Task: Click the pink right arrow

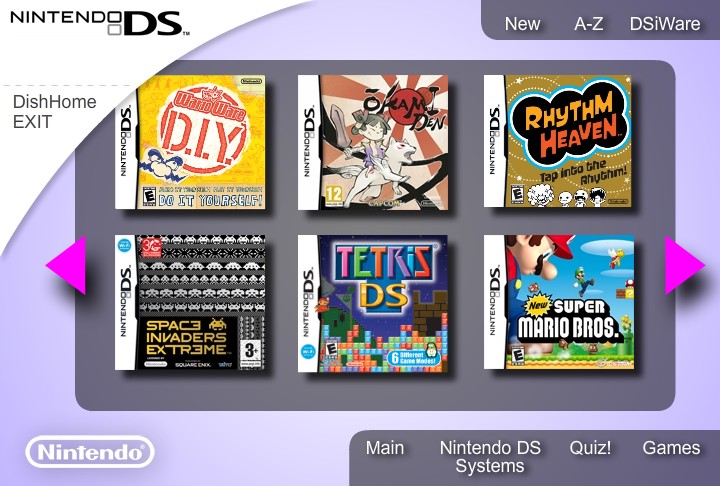Action: 685,265
